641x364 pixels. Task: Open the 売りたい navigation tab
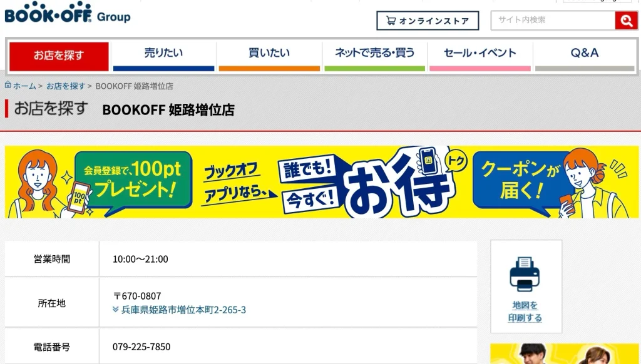(163, 56)
